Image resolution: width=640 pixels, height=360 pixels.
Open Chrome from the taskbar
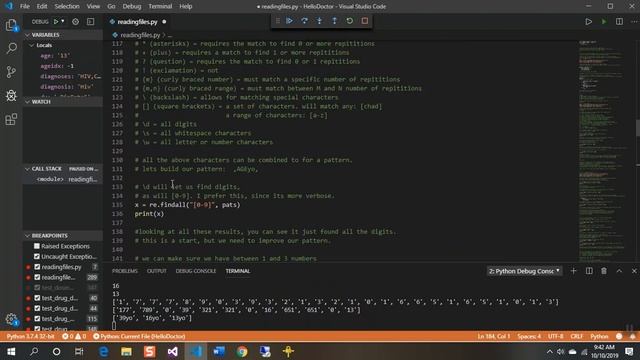coord(242,351)
